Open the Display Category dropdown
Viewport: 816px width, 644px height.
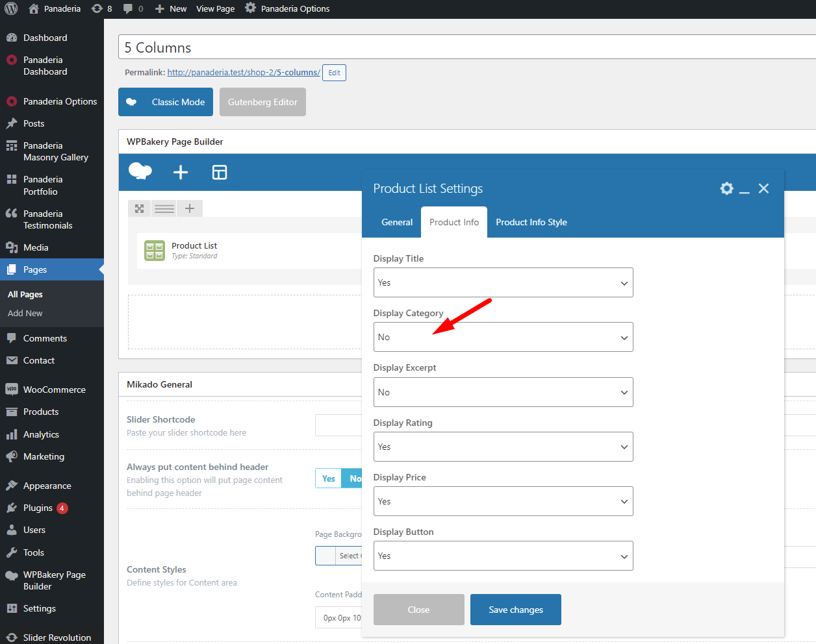pos(503,337)
